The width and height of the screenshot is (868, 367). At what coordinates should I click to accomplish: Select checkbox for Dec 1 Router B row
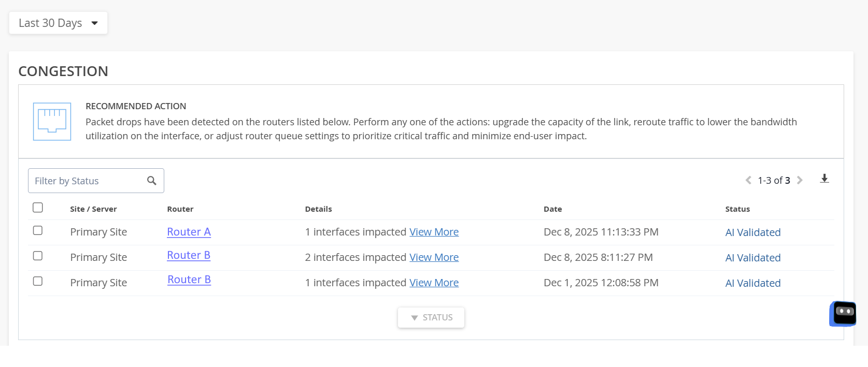tap(38, 281)
